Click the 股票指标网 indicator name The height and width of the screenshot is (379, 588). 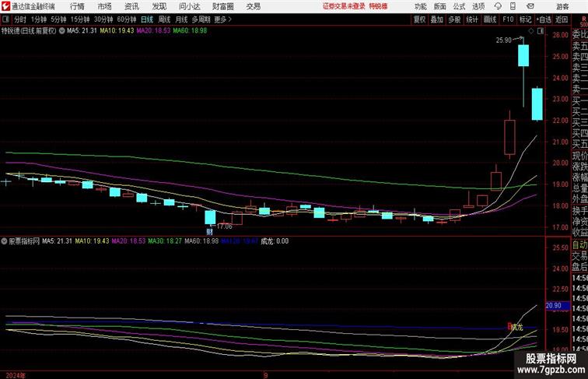pyautogui.click(x=24, y=241)
